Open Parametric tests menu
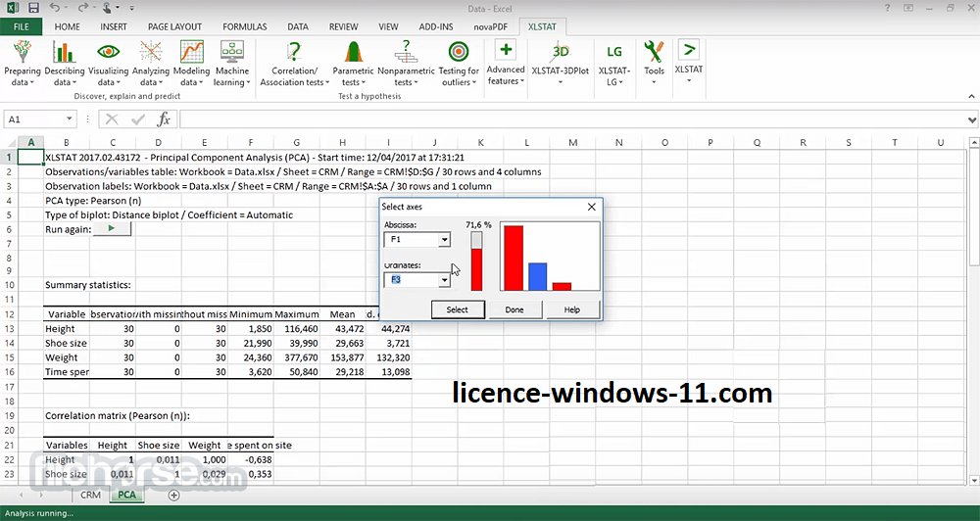 click(353, 53)
